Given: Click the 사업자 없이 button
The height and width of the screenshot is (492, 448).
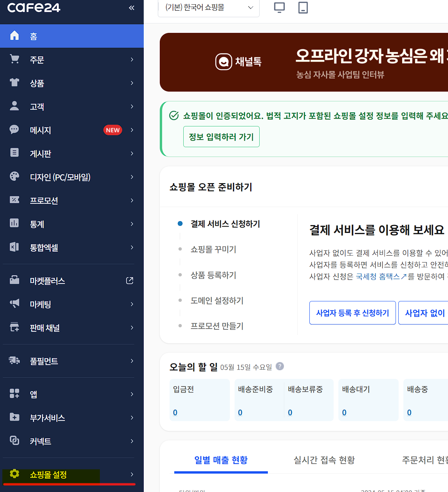Looking at the screenshot, I should (x=424, y=313).
